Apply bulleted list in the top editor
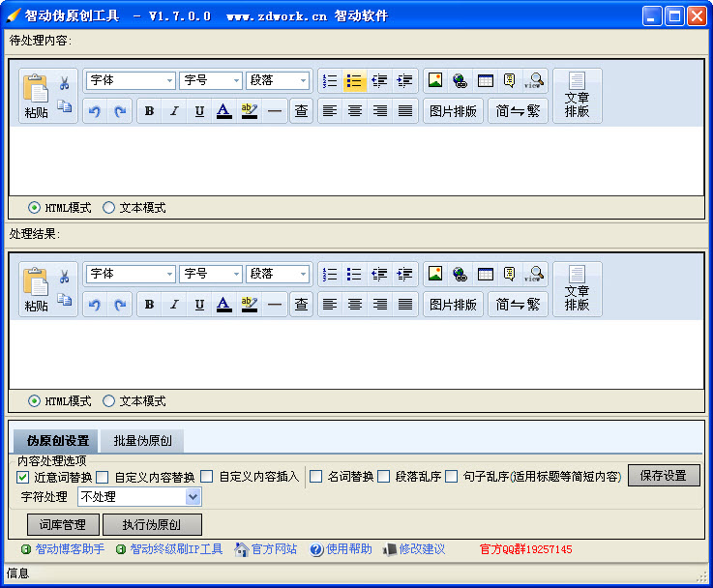713x588 pixels. pyautogui.click(x=354, y=81)
